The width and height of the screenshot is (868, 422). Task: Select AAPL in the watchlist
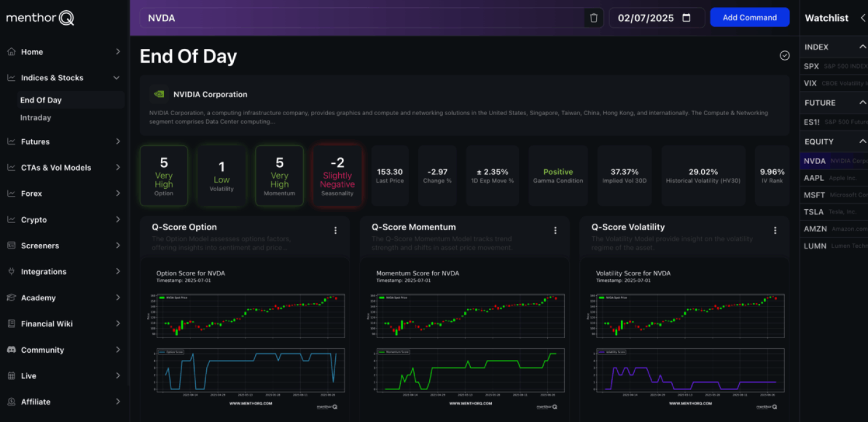point(834,178)
